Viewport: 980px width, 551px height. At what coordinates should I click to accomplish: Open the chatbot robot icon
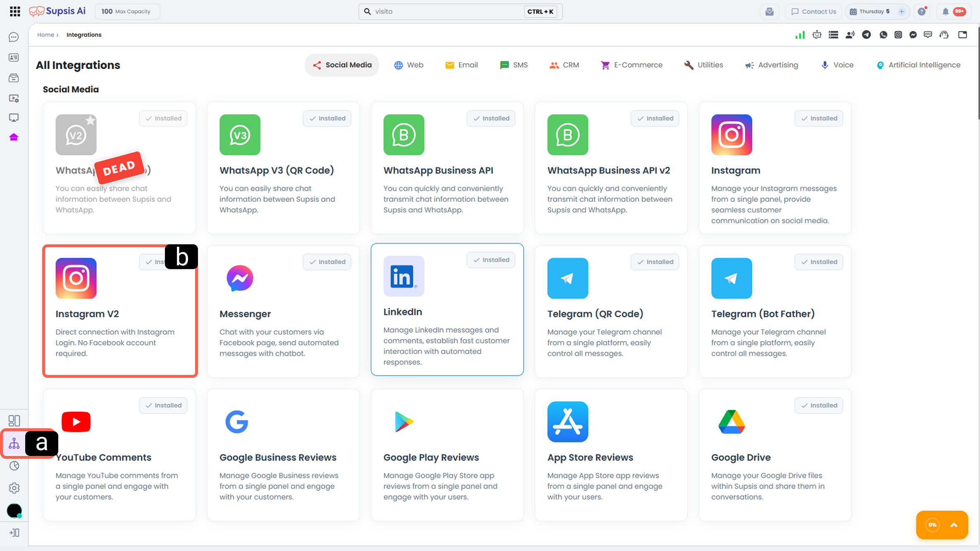(x=817, y=35)
